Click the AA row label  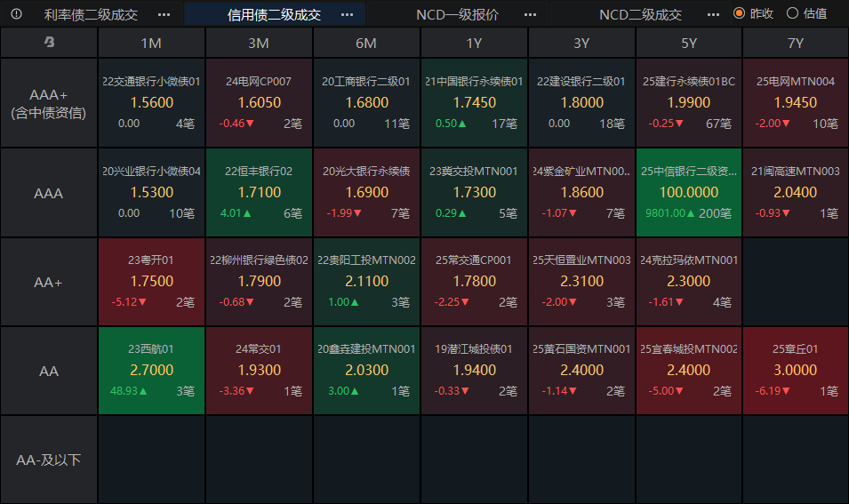[49, 371]
